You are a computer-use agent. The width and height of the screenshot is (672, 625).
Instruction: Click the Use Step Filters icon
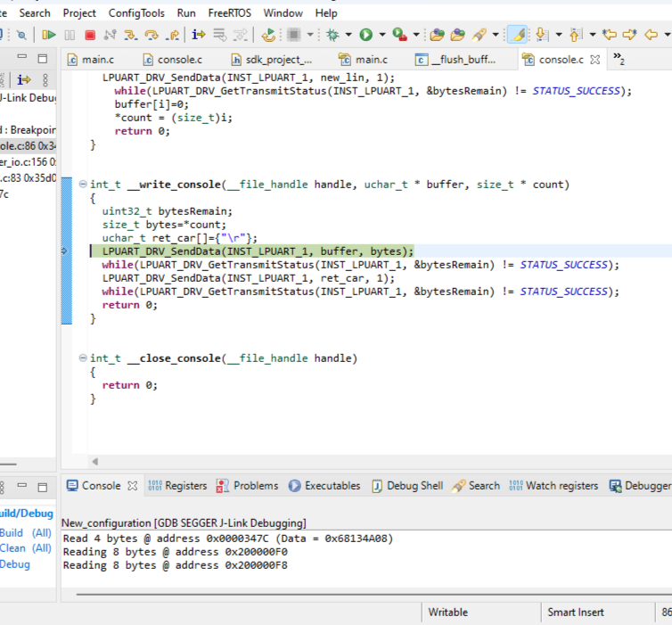[240, 35]
